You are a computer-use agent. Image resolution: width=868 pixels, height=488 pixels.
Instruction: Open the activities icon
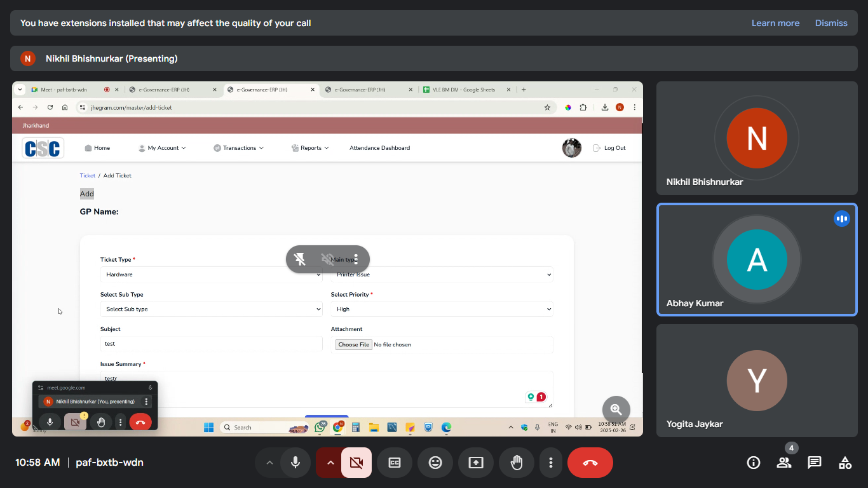tap(845, 463)
